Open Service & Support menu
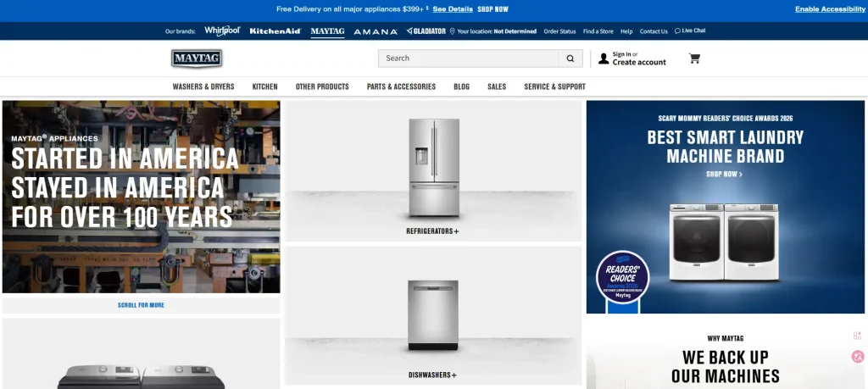This screenshot has width=868, height=389. tap(554, 87)
